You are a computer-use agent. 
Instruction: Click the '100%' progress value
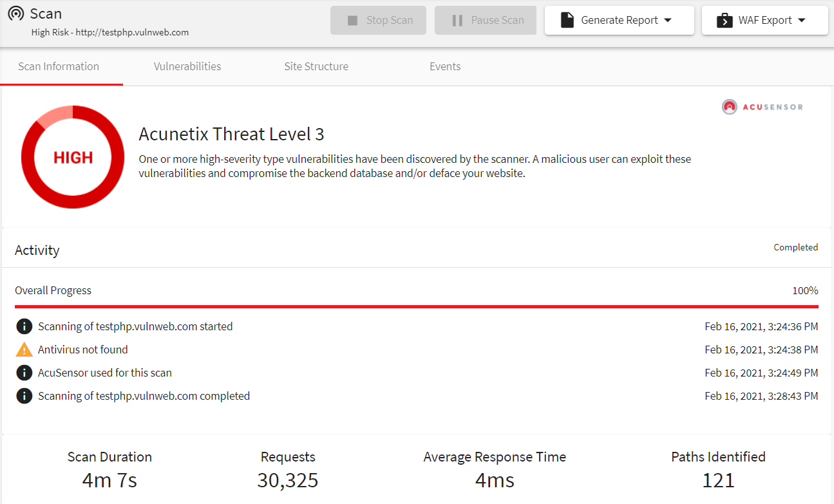pos(805,290)
